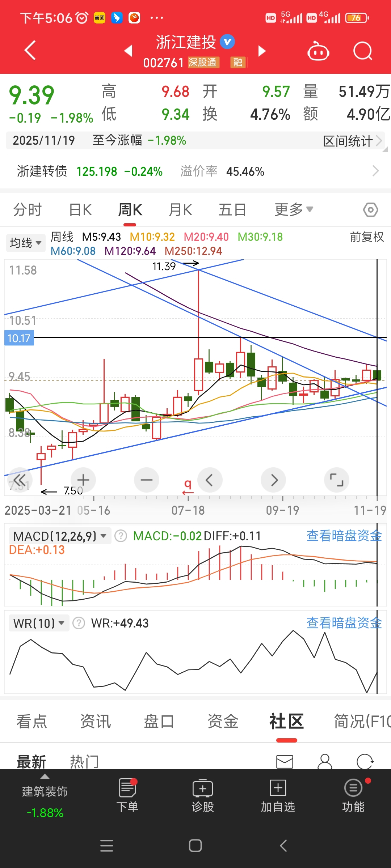Tap 诊股 stock diagnosis icon

(203, 795)
